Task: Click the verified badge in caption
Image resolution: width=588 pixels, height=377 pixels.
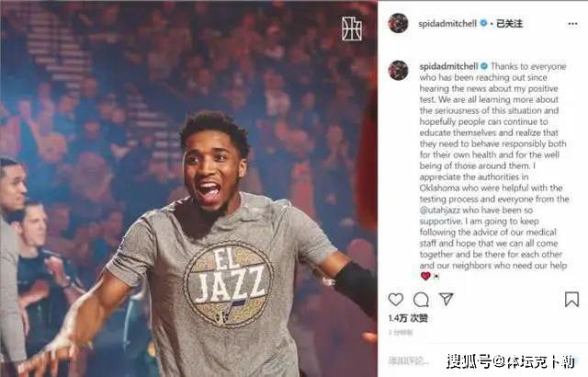Action: tap(484, 66)
